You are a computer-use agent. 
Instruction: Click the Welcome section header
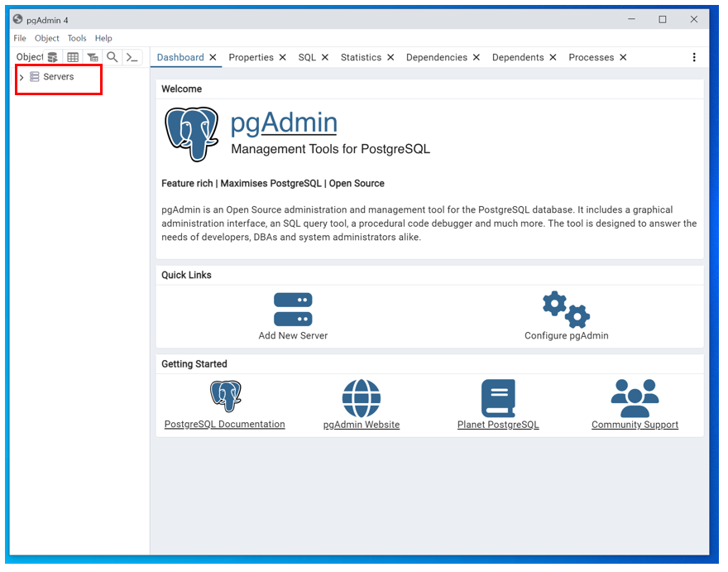182,89
